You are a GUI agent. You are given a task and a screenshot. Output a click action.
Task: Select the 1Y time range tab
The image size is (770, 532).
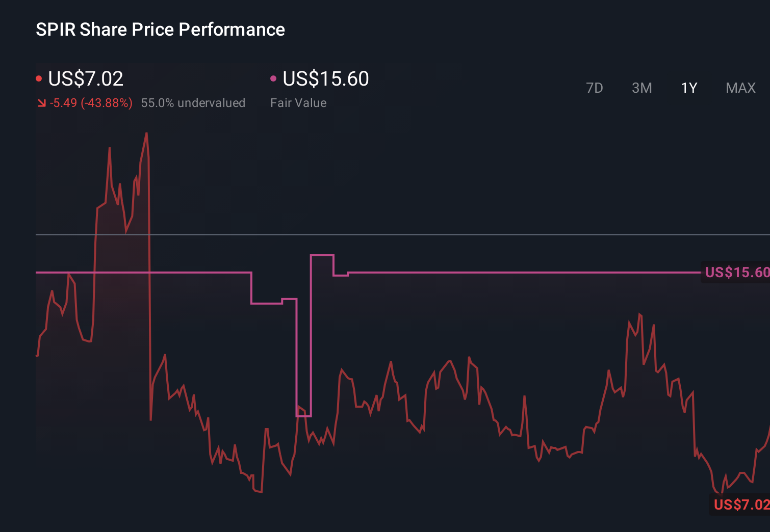pyautogui.click(x=689, y=88)
